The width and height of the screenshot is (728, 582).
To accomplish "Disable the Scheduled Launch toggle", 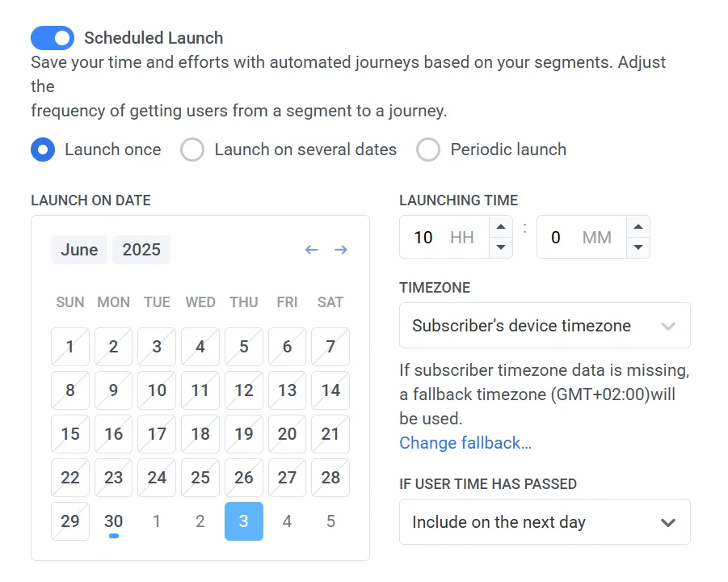I will [52, 38].
